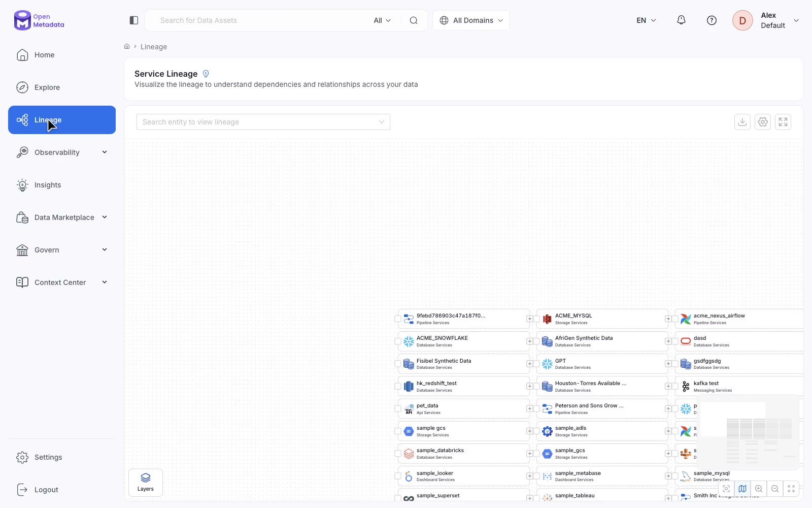The height and width of the screenshot is (508, 812).
Task: Expand the 9febd786903c47a187f0 node plus button
Action: 529,319
